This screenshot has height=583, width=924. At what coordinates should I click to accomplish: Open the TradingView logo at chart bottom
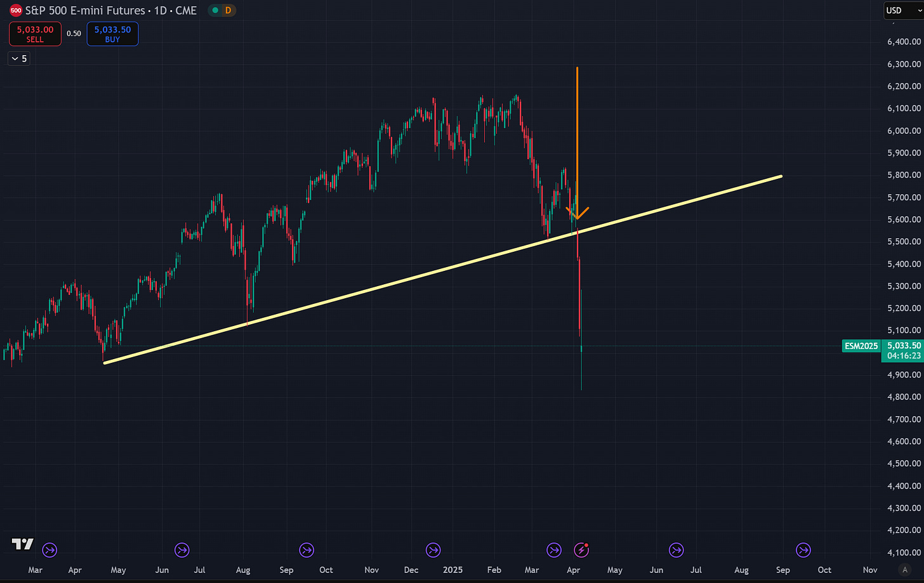[x=23, y=544]
